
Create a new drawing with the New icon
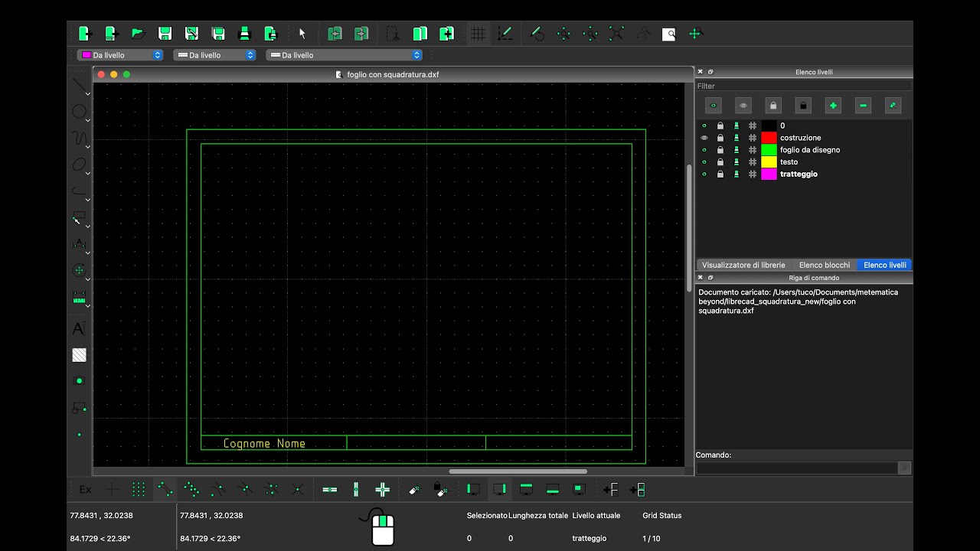(84, 34)
